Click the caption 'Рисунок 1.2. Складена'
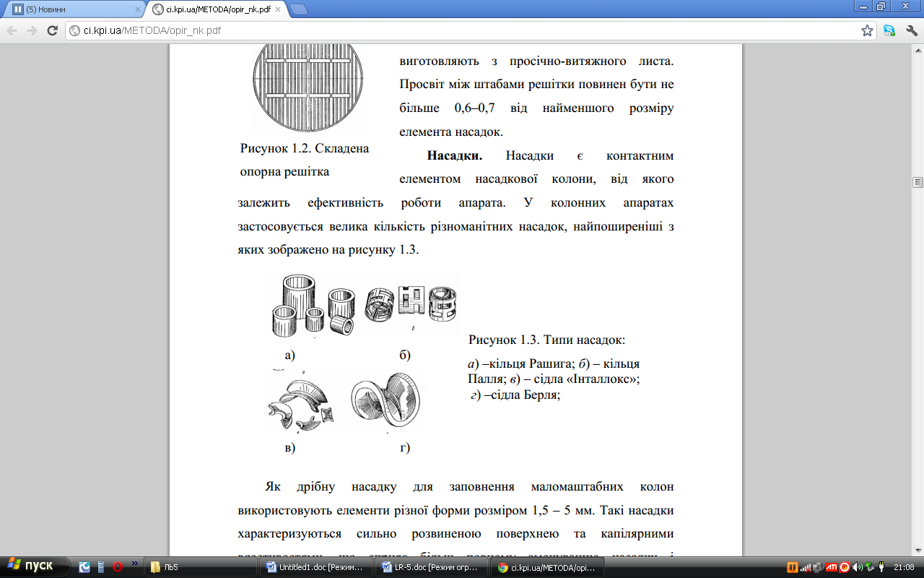The width and height of the screenshot is (924, 578). pyautogui.click(x=305, y=149)
